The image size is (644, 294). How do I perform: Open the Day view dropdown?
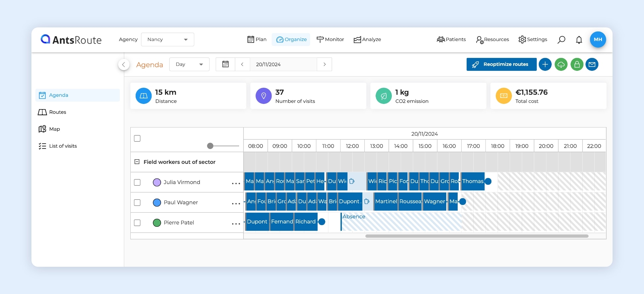click(x=189, y=64)
